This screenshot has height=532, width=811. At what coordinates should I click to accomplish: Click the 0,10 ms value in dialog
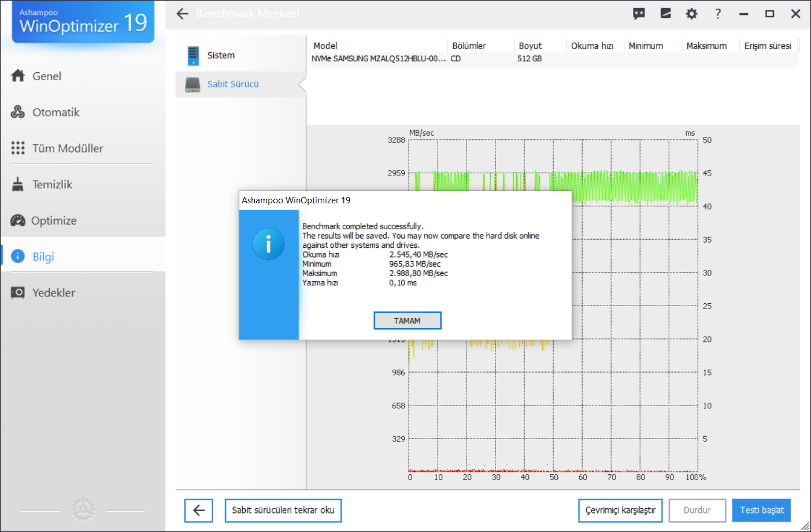tap(403, 282)
